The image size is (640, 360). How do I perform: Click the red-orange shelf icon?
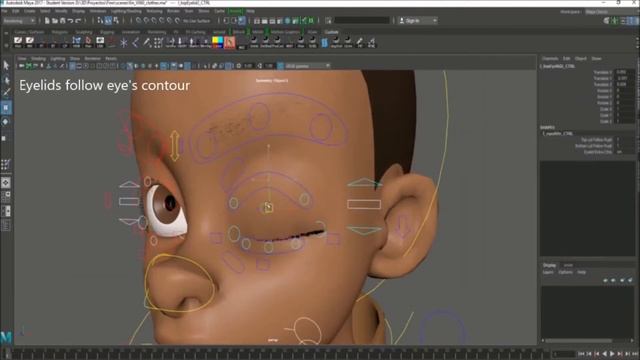pyautogui.click(x=229, y=42)
